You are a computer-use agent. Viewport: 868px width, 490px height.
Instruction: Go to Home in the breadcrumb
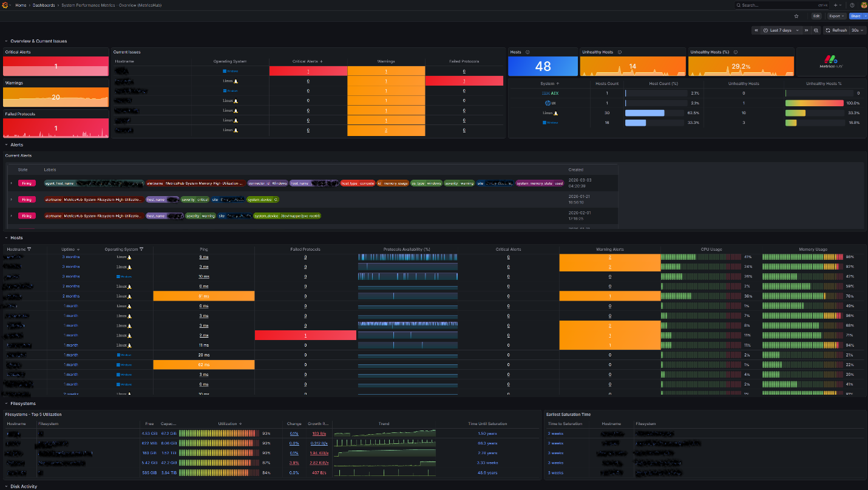[21, 5]
